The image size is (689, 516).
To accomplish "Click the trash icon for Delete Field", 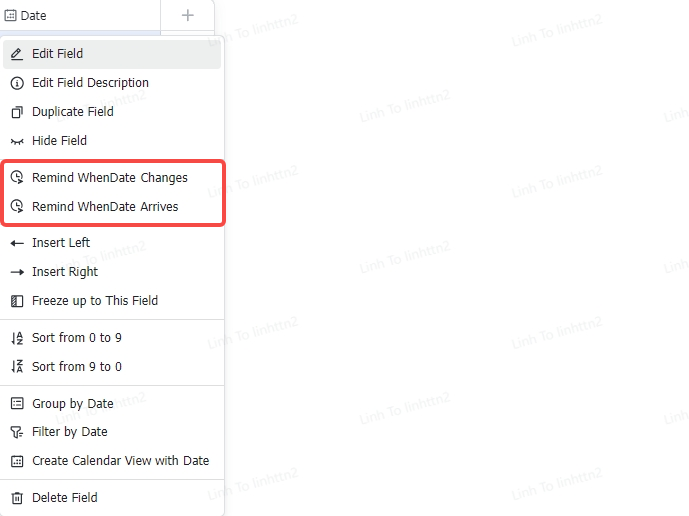I will coord(16,498).
